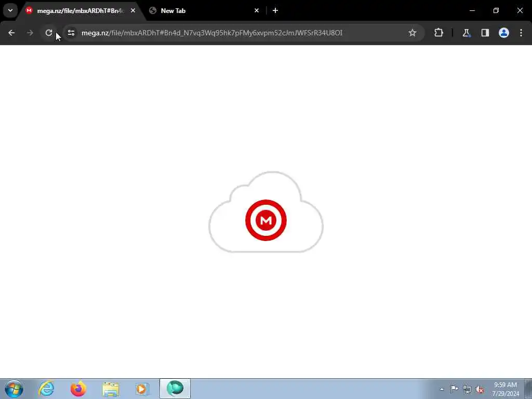Open the Chrome three-dot menu
532x399 pixels.
[x=521, y=33]
